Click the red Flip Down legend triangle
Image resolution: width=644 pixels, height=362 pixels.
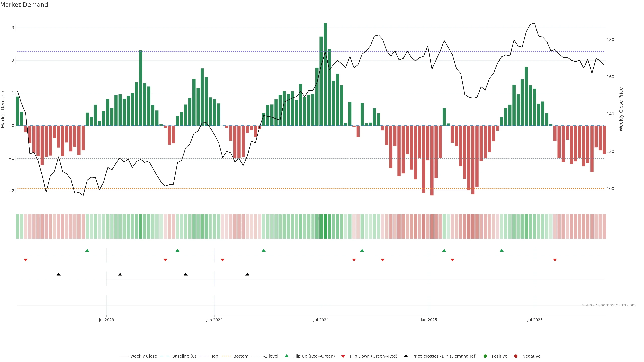(343, 356)
